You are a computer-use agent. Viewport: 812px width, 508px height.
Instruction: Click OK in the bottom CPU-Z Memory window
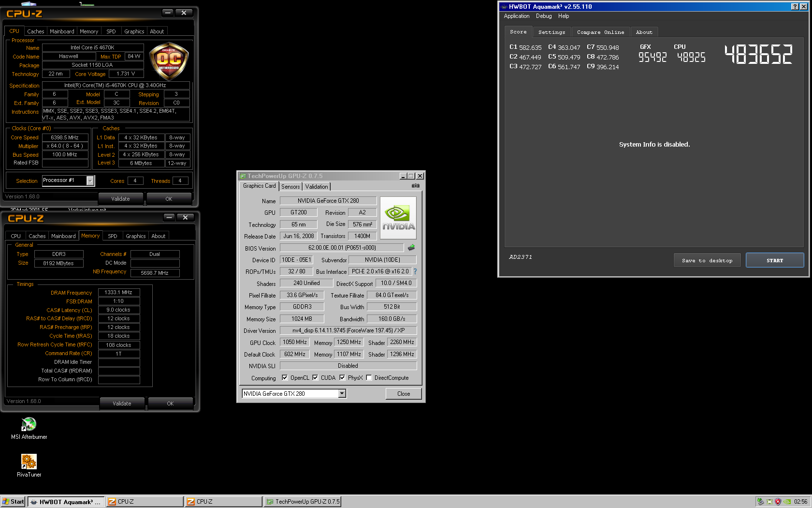click(170, 403)
